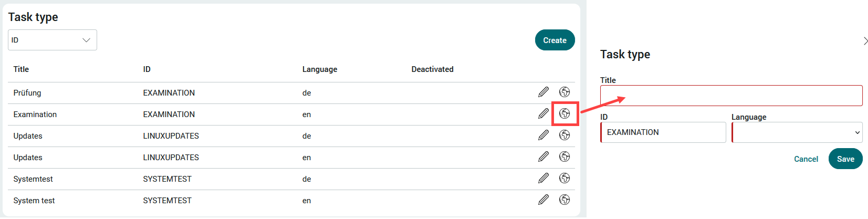Open the Language select box
868x219 pixels.
797,132
